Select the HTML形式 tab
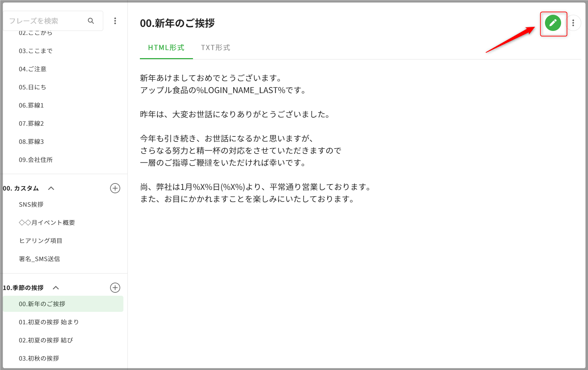The width and height of the screenshot is (588, 370). click(166, 48)
